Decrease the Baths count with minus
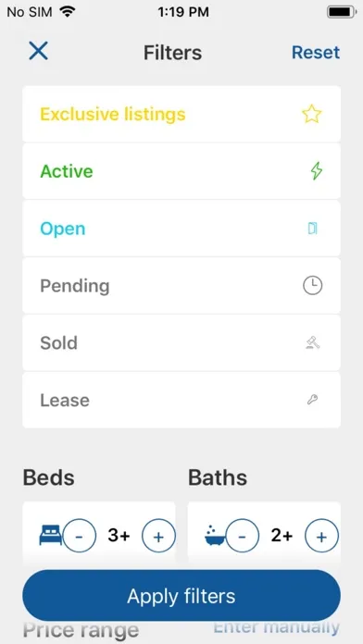Viewport: 363px width, 644px height. coord(243,537)
